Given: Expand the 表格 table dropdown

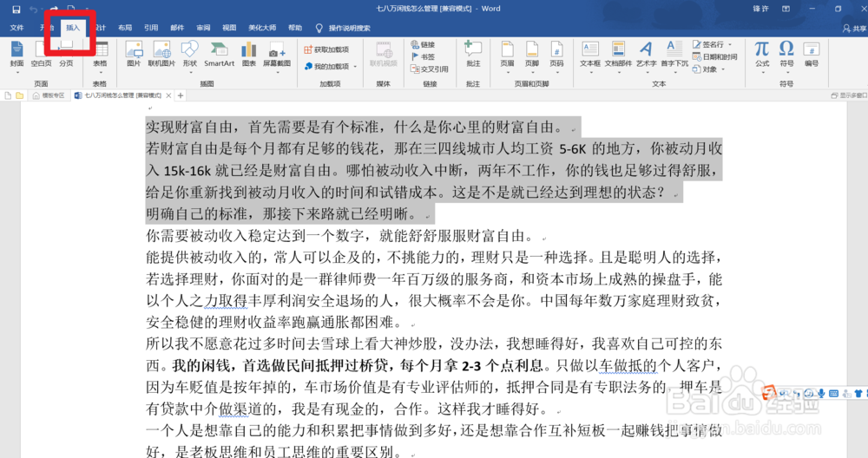Looking at the screenshot, I should 100,73.
